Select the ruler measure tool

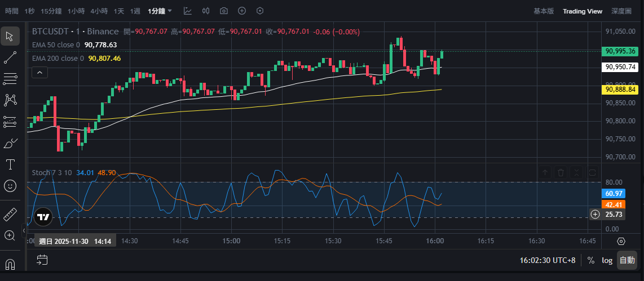10,214
